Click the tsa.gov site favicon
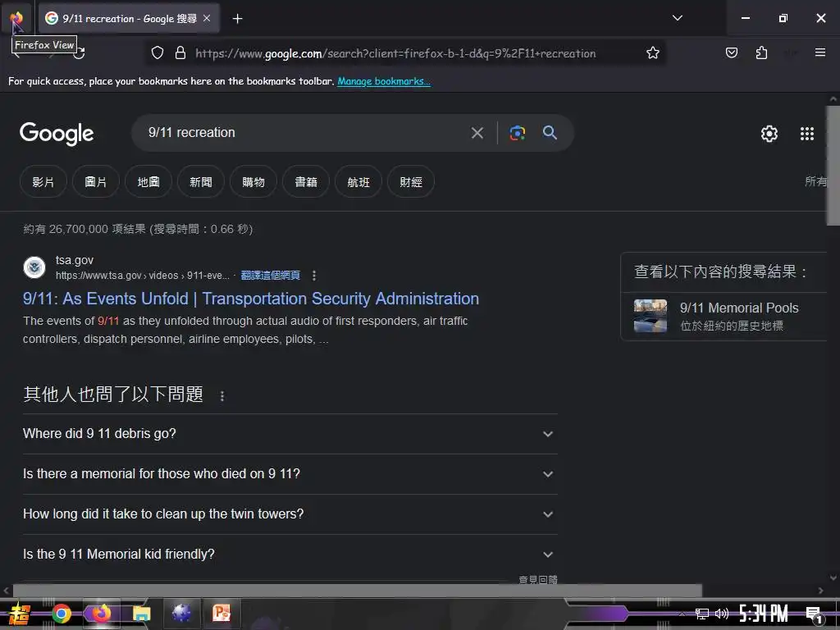Image resolution: width=840 pixels, height=630 pixels. (x=34, y=267)
